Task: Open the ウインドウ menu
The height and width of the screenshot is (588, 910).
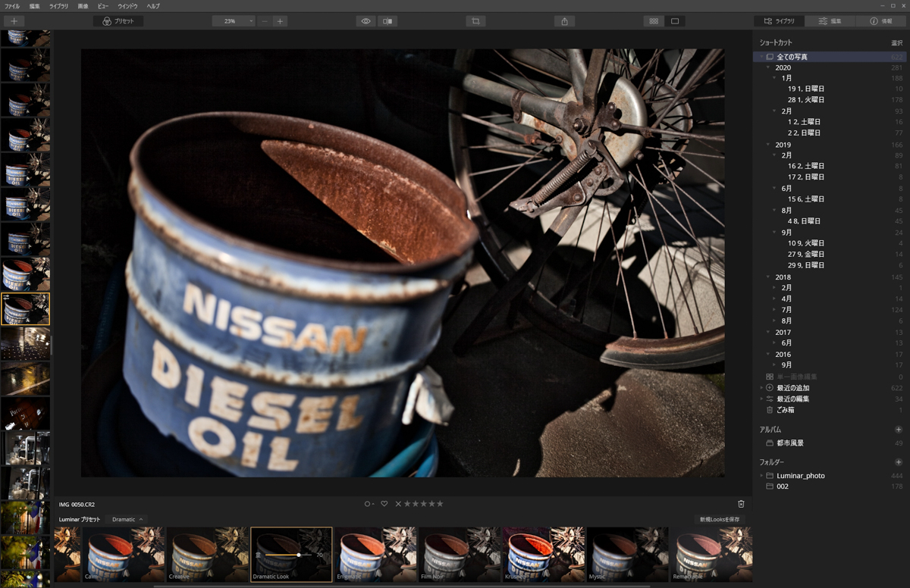Action: click(x=127, y=6)
